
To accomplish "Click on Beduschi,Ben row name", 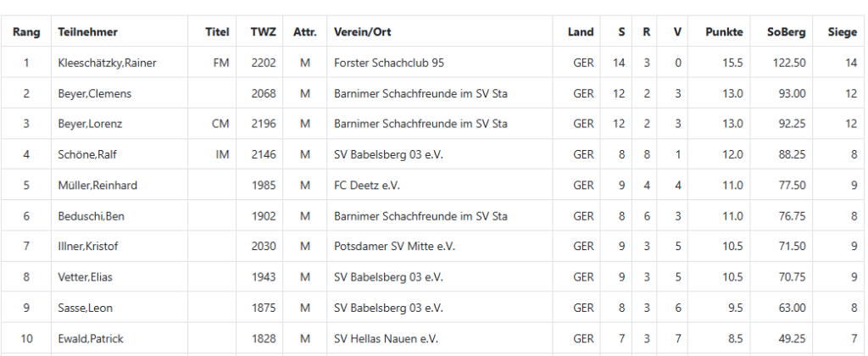I will tap(92, 216).
